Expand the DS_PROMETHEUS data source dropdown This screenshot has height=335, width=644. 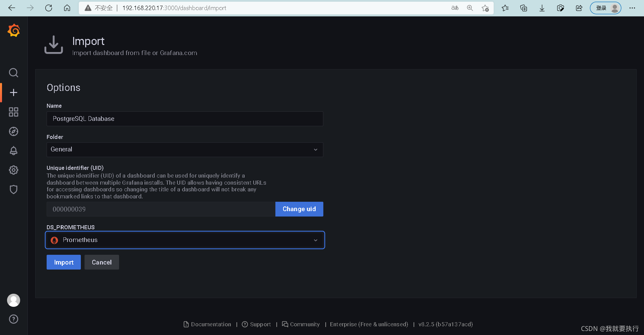tap(185, 240)
